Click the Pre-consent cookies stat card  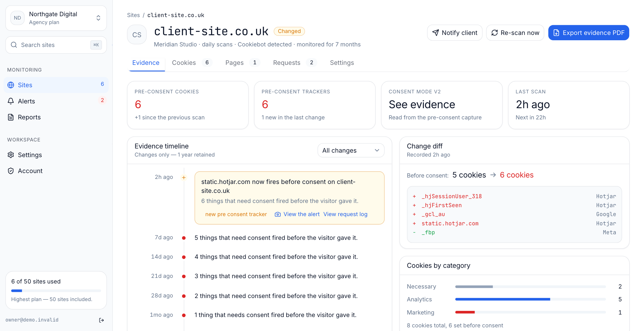click(x=188, y=105)
